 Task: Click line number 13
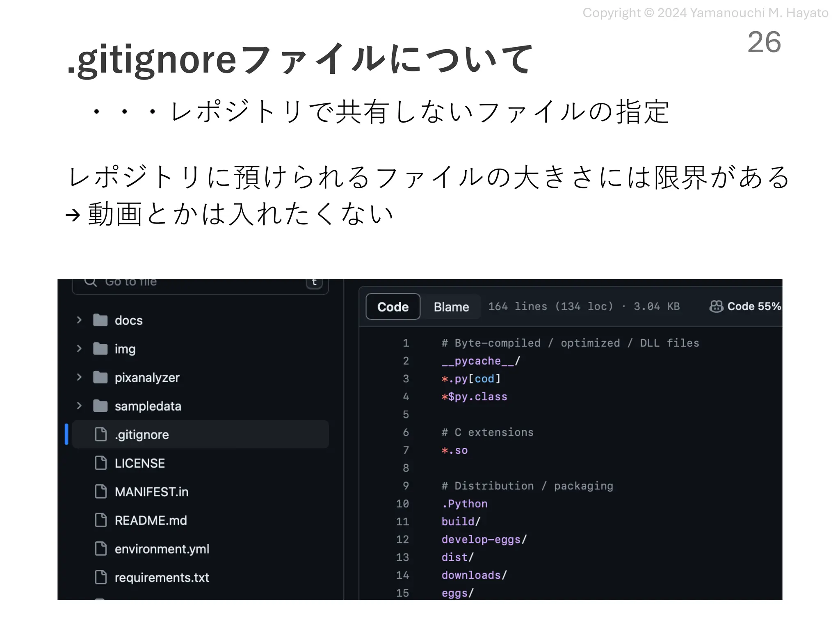(x=403, y=557)
